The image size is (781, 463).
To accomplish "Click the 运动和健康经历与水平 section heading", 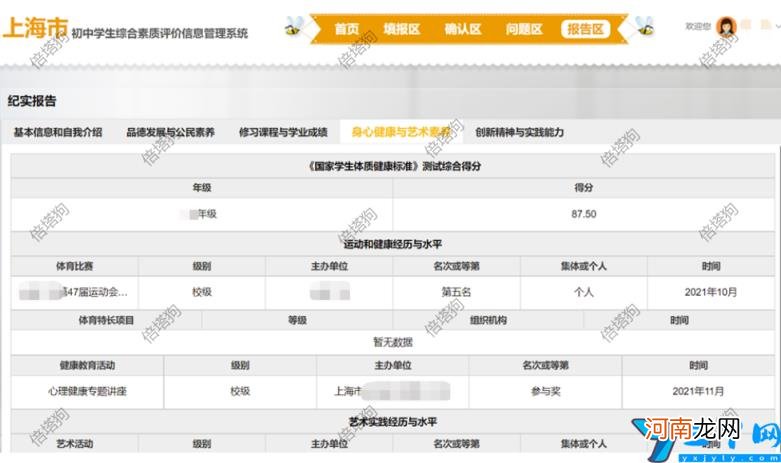I will point(393,244).
